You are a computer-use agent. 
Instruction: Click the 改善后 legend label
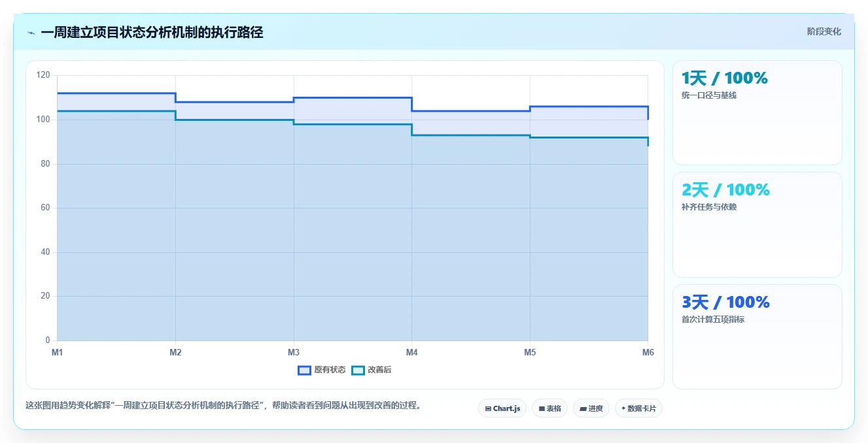pos(379,370)
